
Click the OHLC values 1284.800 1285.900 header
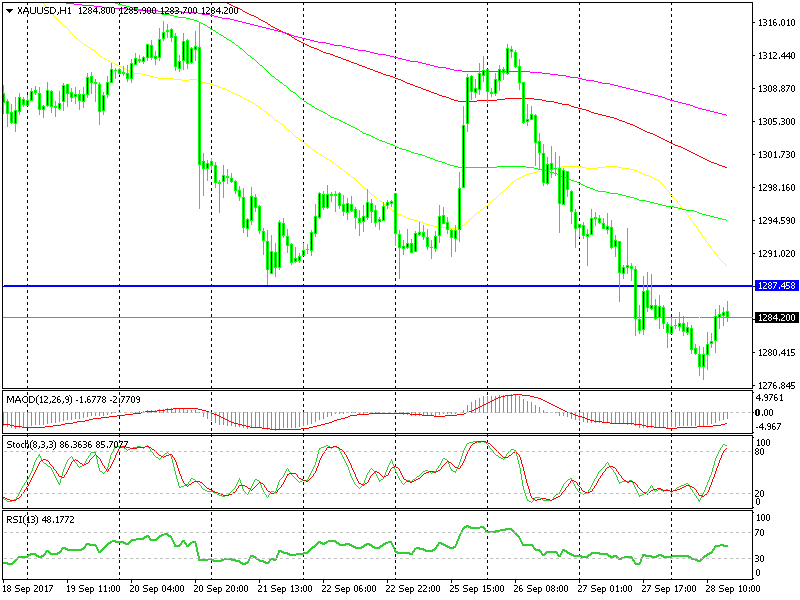click(x=117, y=11)
